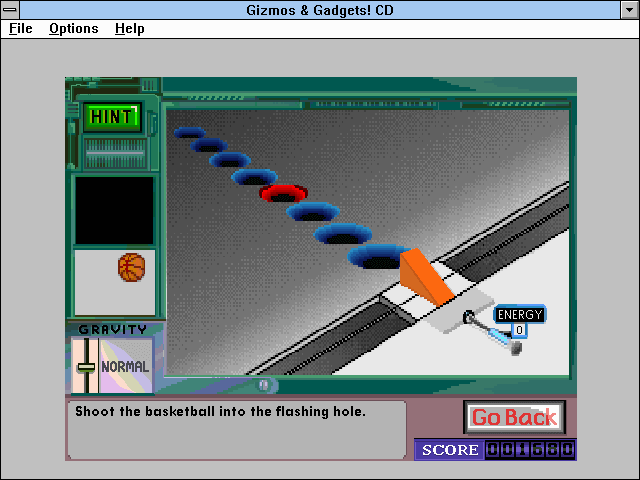Screen dimensions: 640x480
Task: Open the File menu
Action: point(20,29)
